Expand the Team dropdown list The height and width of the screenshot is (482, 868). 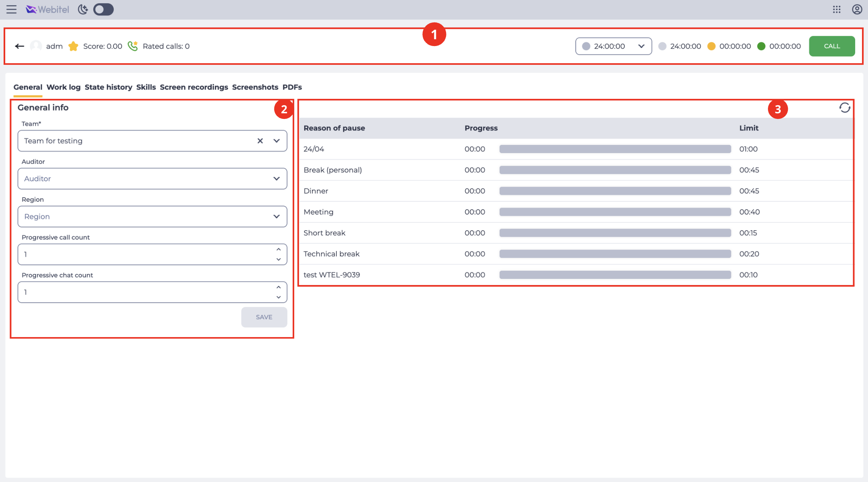pos(277,141)
